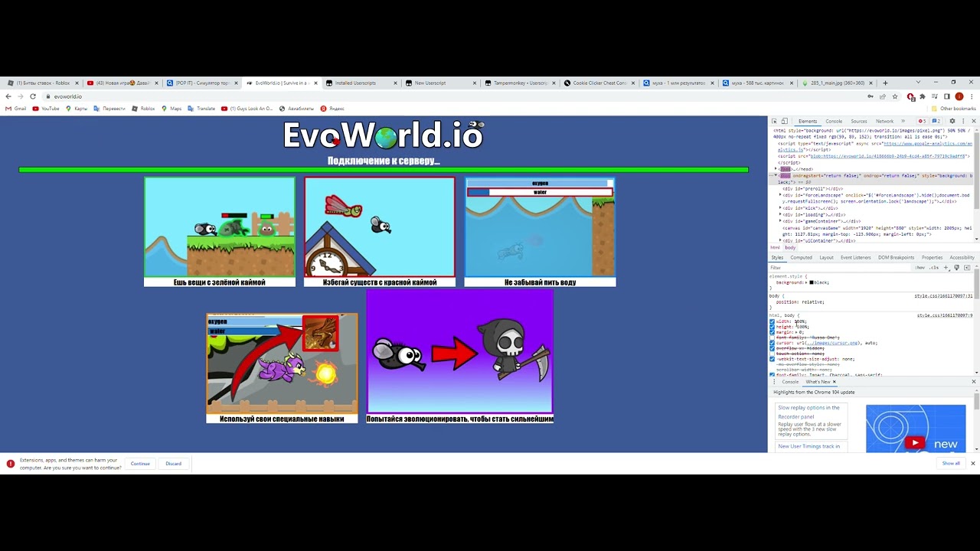Click the green loading progress bar
The image size is (980, 551).
click(x=384, y=170)
